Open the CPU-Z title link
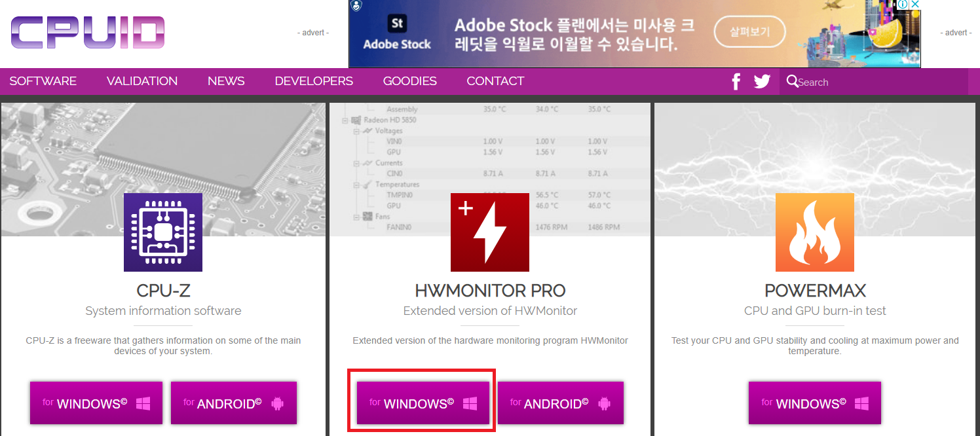Screen dimensions: 980x436 point(163,291)
